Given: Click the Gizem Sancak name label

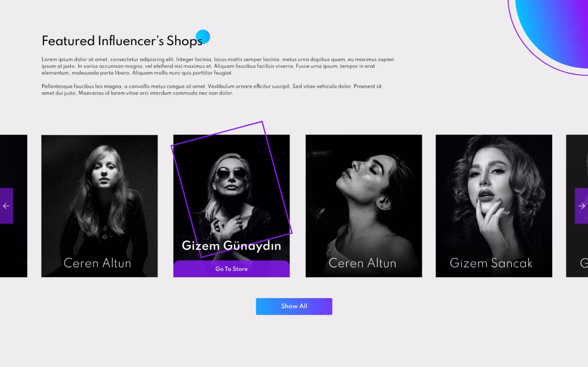Looking at the screenshot, I should click(x=491, y=263).
